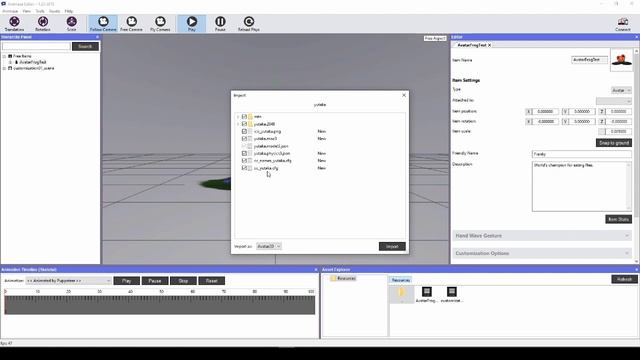The width and height of the screenshot is (640, 360).
Task: Click the Play toolbar icon
Action: coord(192,24)
